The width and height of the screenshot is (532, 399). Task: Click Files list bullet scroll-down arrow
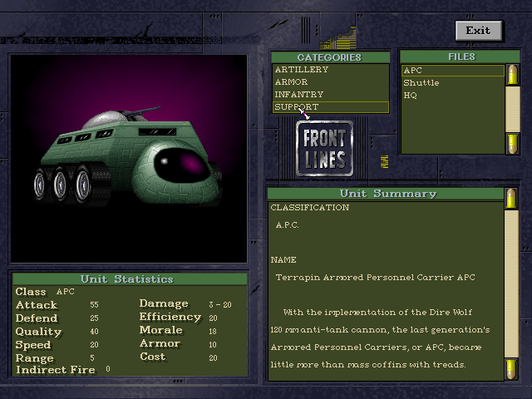(512, 144)
